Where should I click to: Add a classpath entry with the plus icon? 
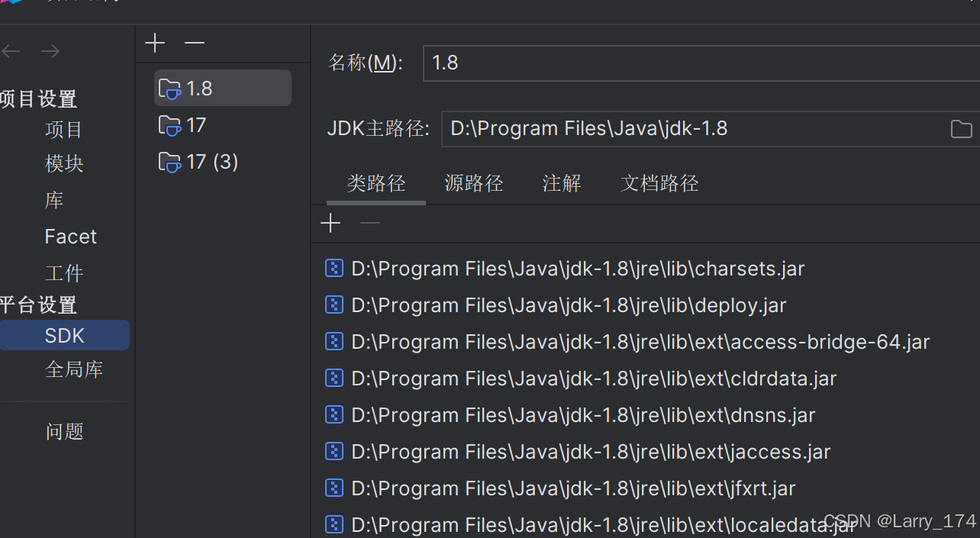(330, 222)
